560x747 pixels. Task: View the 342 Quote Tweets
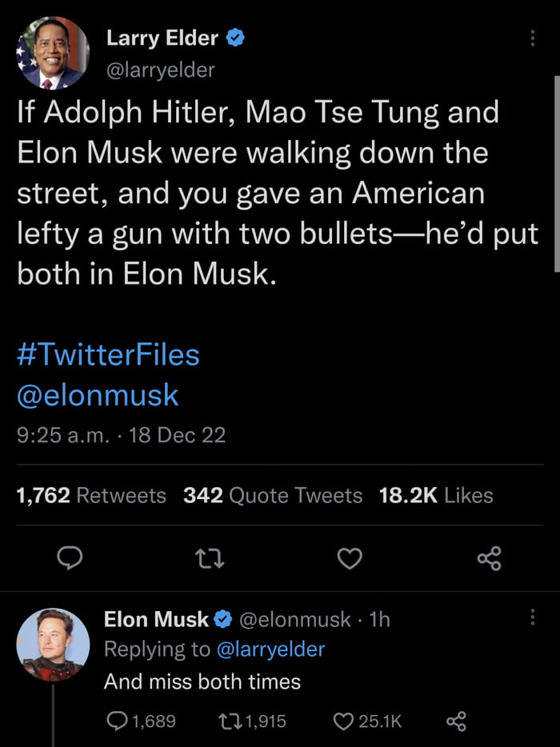pyautogui.click(x=273, y=496)
